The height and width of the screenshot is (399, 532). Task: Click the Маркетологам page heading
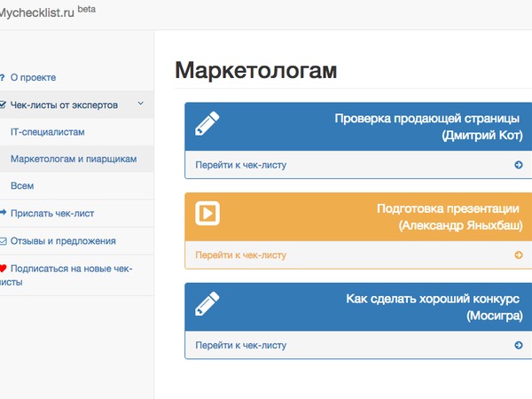click(256, 71)
